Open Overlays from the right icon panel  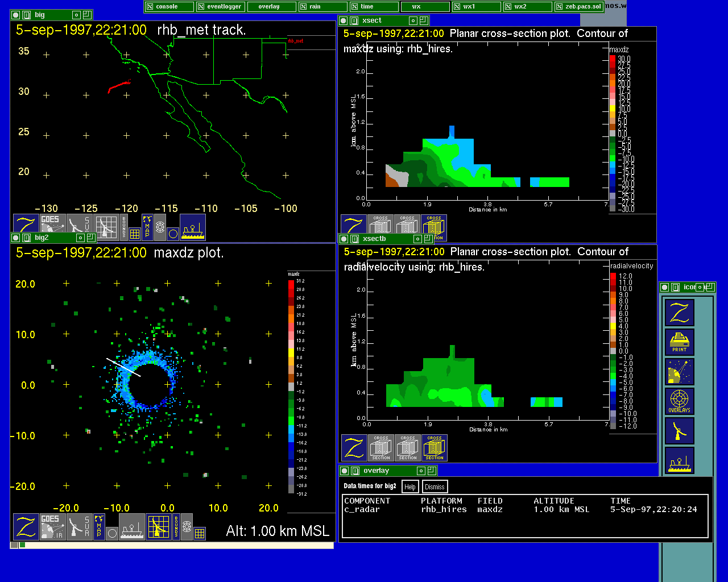[679, 401]
